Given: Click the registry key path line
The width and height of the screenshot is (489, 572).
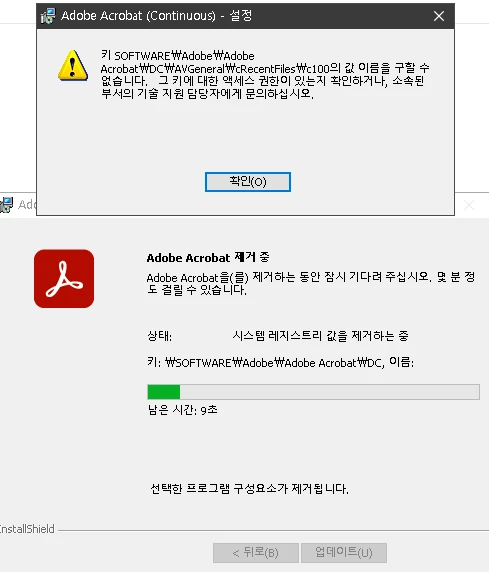Looking at the screenshot, I should click(x=280, y=363).
